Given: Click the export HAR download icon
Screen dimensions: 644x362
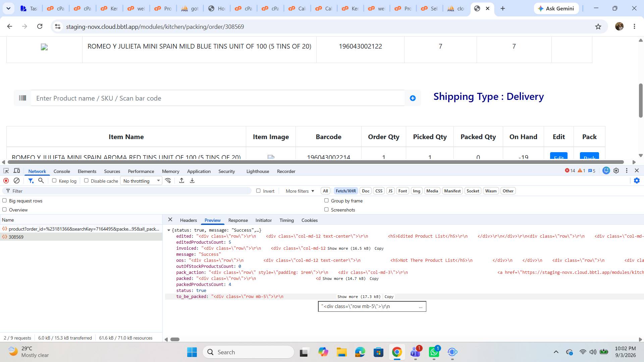Looking at the screenshot, I should point(192,181).
